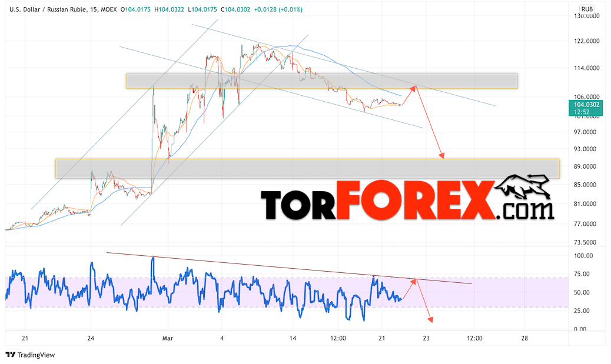Click the change value +0.0128 (+0.01%)

click(x=278, y=9)
